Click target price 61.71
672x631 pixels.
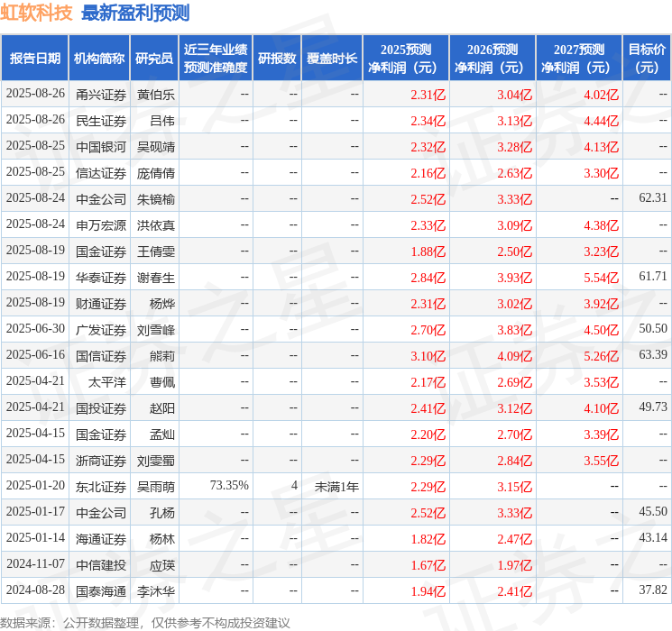pos(653,276)
